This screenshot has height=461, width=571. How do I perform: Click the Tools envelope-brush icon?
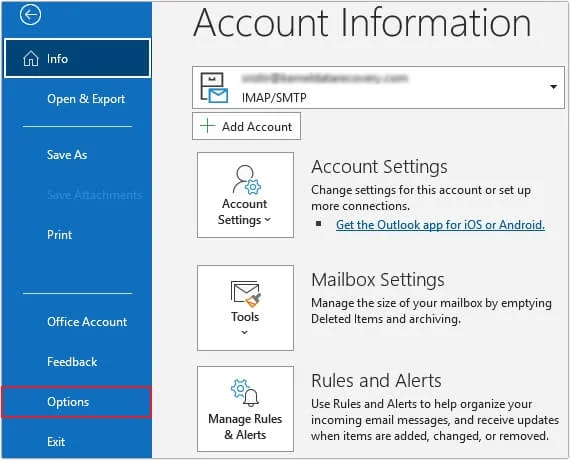point(246,293)
